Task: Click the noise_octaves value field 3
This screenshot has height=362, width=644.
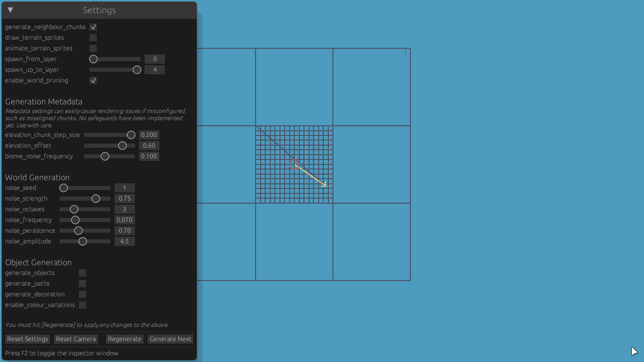Action: (x=125, y=209)
